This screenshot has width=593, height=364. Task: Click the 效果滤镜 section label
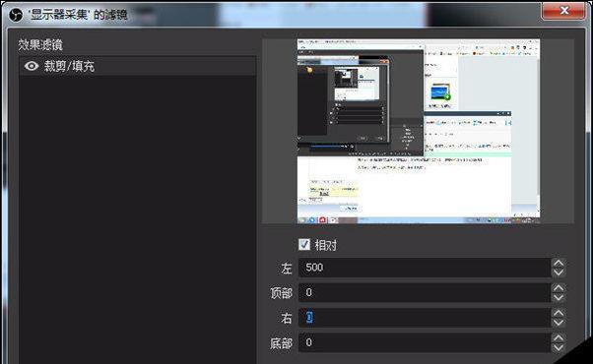(40, 45)
